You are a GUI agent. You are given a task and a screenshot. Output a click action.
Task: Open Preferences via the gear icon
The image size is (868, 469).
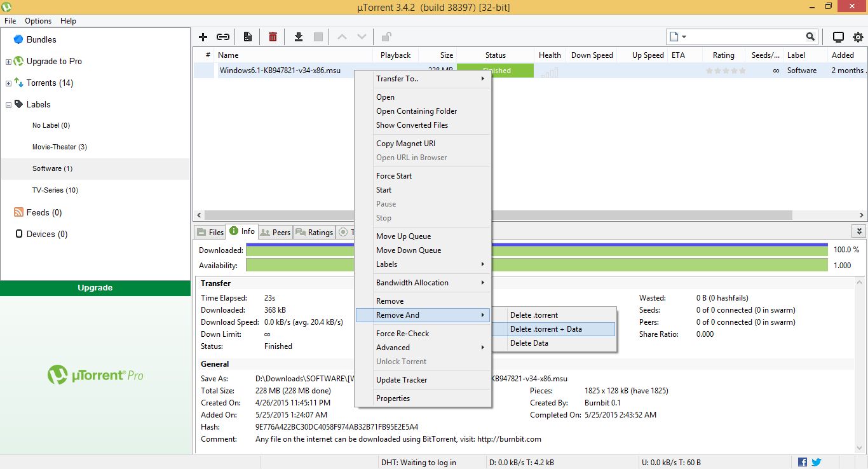tap(858, 37)
